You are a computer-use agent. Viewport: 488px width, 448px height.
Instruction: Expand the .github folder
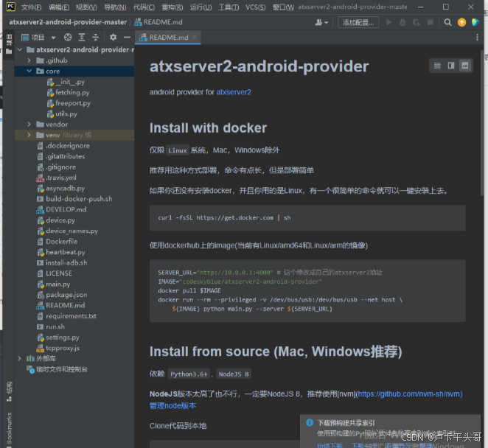(29, 60)
